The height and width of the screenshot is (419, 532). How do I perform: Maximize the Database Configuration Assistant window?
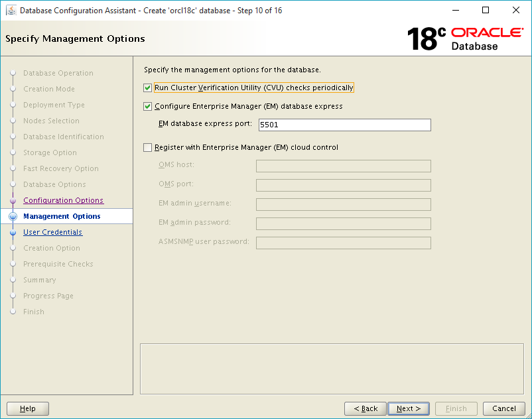click(x=486, y=10)
